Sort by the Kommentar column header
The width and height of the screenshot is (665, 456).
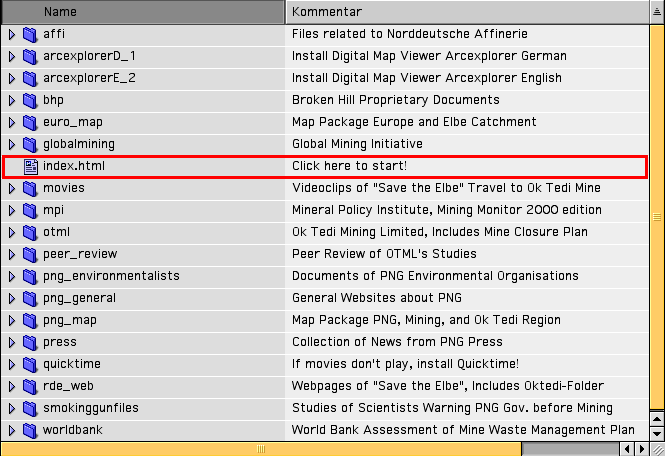point(467,12)
